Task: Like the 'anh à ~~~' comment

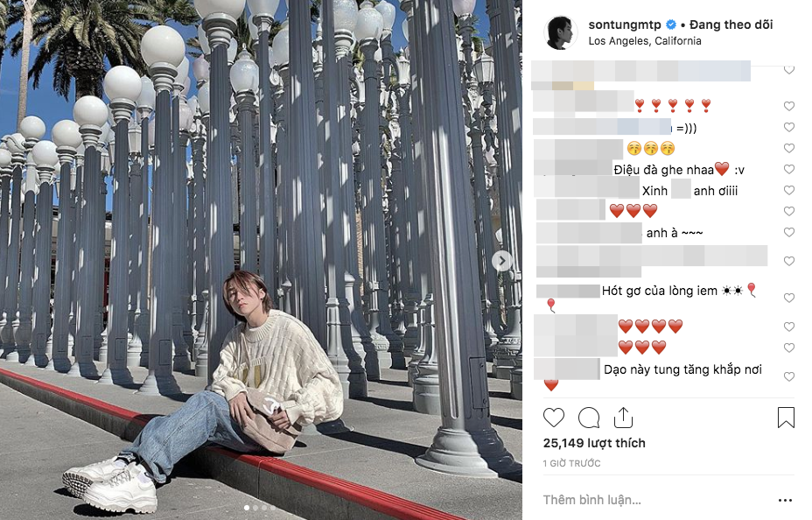Action: pyautogui.click(x=788, y=233)
